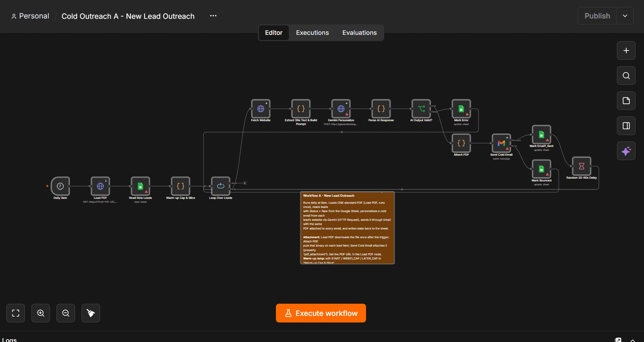Open the Mark Error sheet node
This screenshot has height=342, width=644.
(461, 109)
